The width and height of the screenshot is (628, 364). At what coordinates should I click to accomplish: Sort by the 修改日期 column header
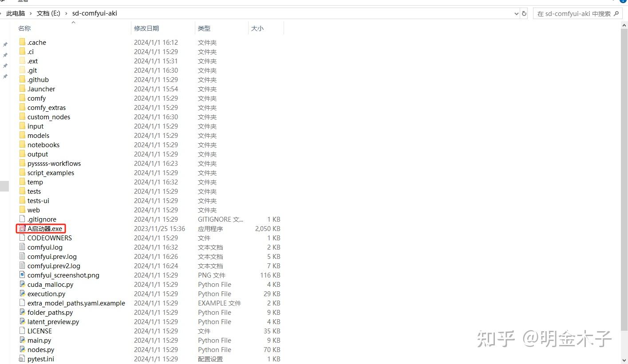pos(146,28)
